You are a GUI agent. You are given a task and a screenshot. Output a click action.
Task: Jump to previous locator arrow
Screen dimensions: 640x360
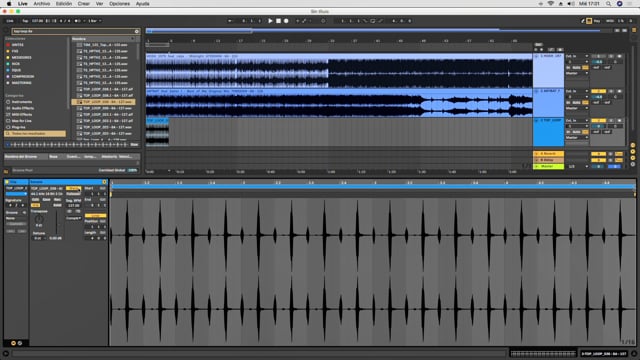pos(536,49)
